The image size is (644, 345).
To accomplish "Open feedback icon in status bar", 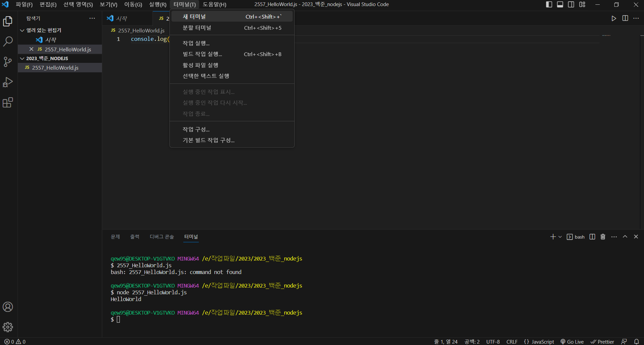I will 624,342.
